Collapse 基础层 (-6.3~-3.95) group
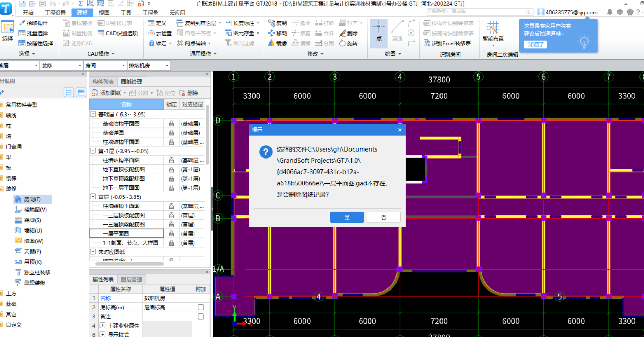Image resolution: width=644 pixels, height=337 pixels. pyautogui.click(x=93, y=114)
